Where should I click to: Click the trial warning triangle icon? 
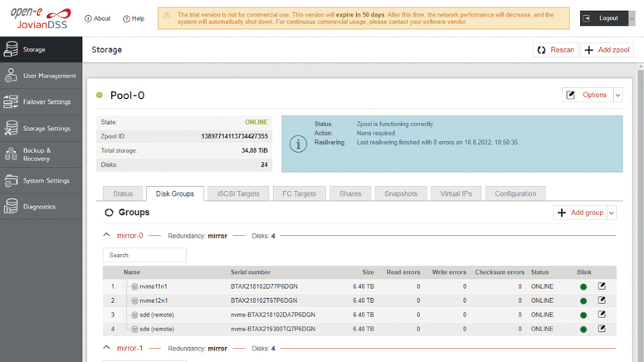166,15
